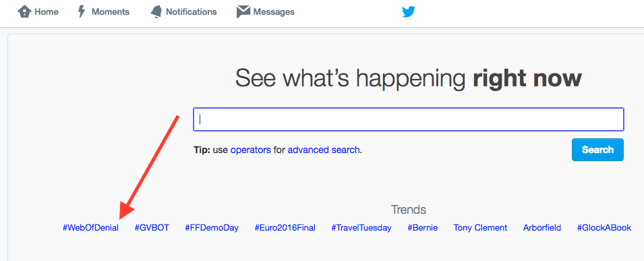
Task: View the #Euro2016Final trend
Action: point(285,228)
